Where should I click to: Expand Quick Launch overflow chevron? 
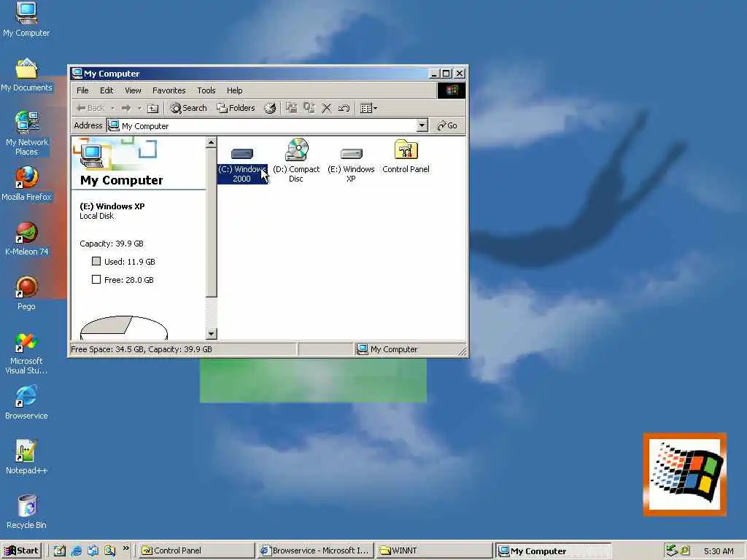click(125, 548)
